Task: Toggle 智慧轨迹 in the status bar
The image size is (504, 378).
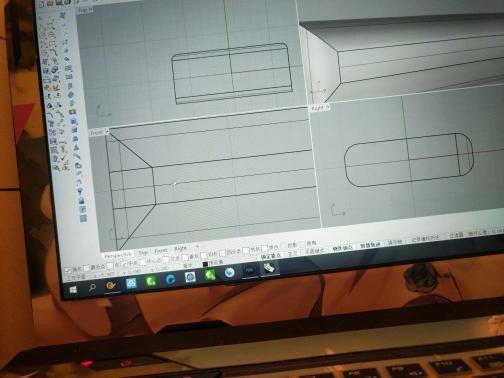Action: pyautogui.click(x=370, y=246)
